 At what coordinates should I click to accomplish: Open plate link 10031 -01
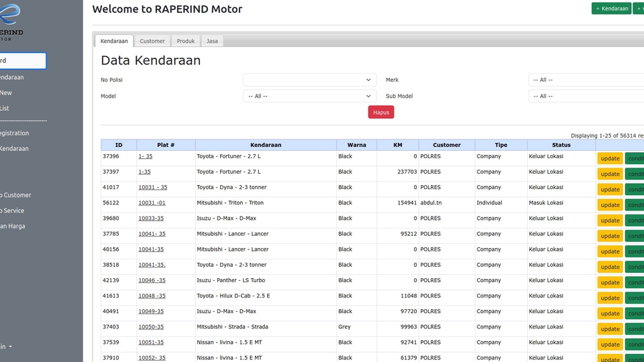pyautogui.click(x=152, y=202)
